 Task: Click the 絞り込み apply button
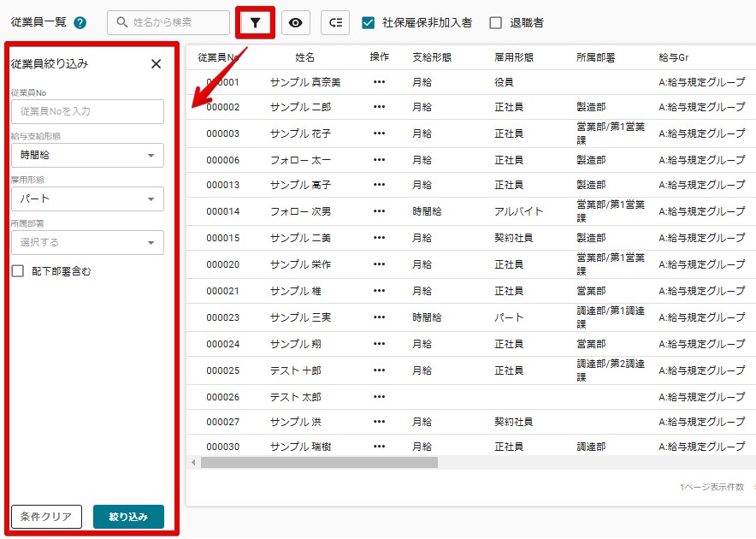click(128, 517)
